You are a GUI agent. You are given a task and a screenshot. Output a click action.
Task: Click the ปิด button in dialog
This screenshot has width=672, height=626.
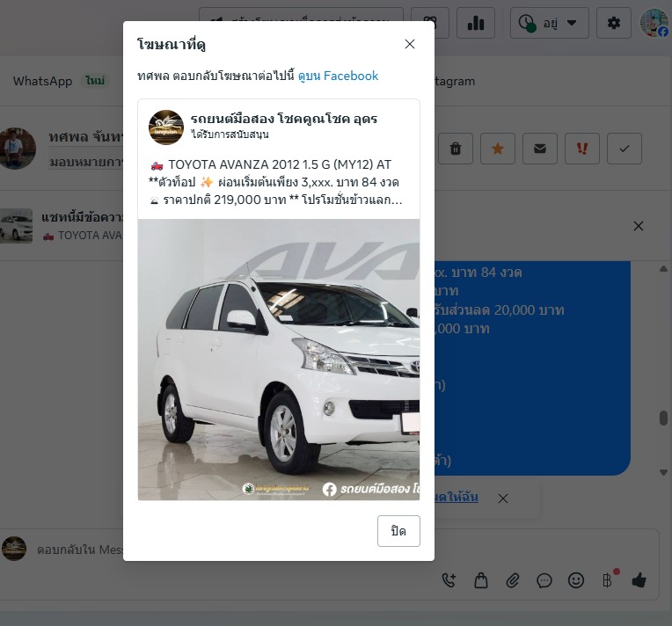398,531
